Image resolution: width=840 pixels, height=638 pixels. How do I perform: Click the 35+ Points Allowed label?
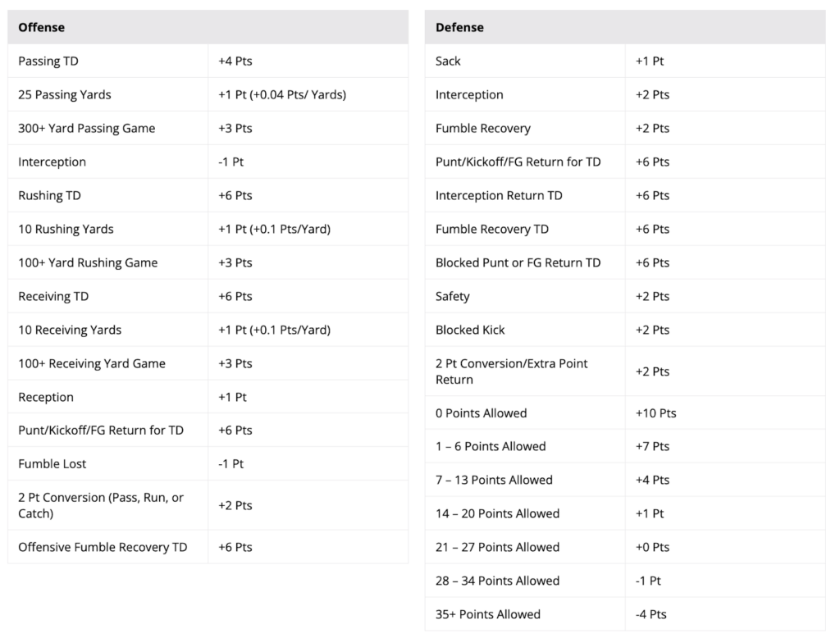(488, 614)
